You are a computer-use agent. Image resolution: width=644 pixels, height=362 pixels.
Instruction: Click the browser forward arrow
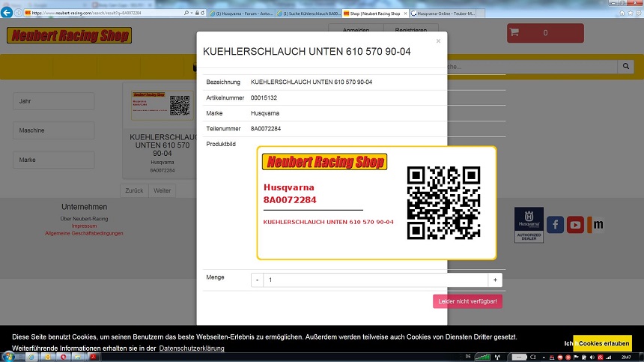coord(18,13)
